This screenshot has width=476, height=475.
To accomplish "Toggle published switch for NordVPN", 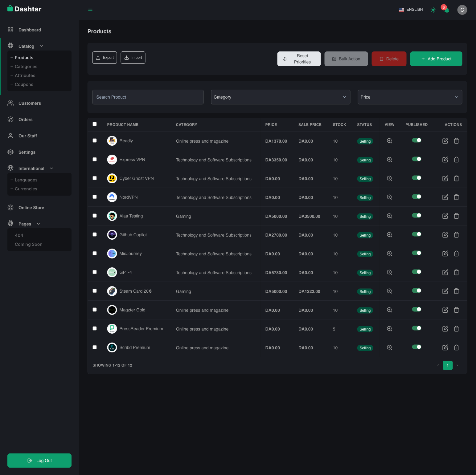I will 416,197.
